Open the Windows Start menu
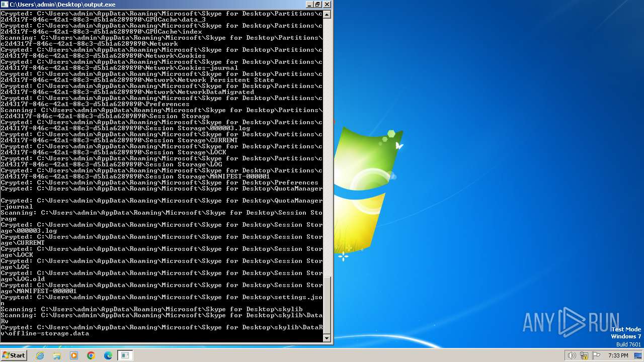 point(14,355)
